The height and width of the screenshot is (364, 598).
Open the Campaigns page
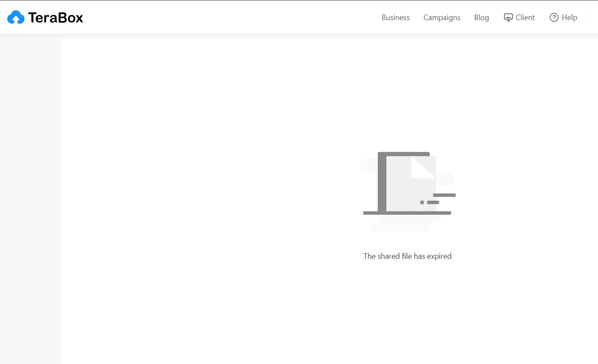tap(442, 18)
